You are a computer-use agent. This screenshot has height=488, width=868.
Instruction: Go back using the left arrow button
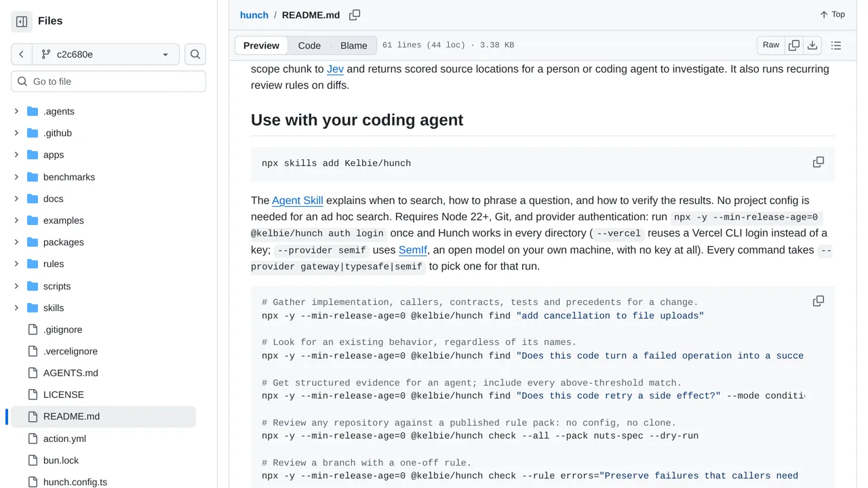coord(21,54)
